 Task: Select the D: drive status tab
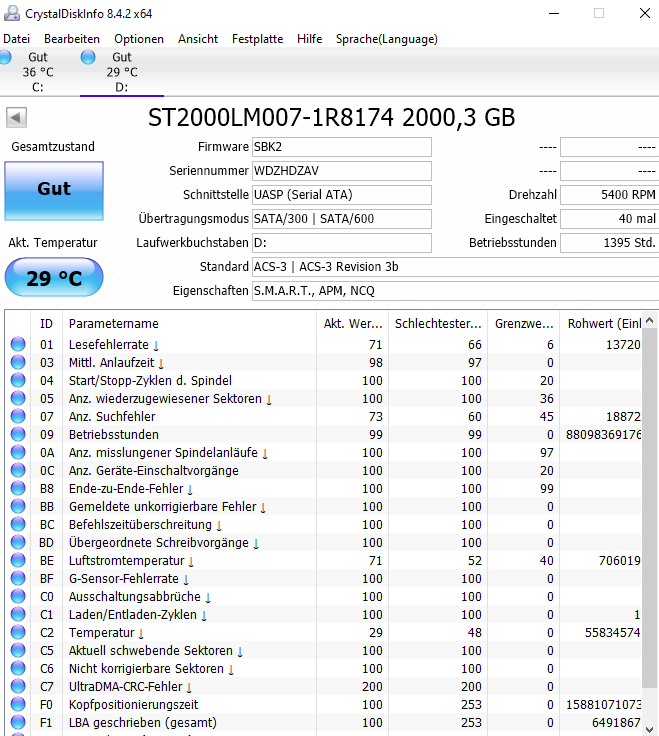(x=122, y=72)
